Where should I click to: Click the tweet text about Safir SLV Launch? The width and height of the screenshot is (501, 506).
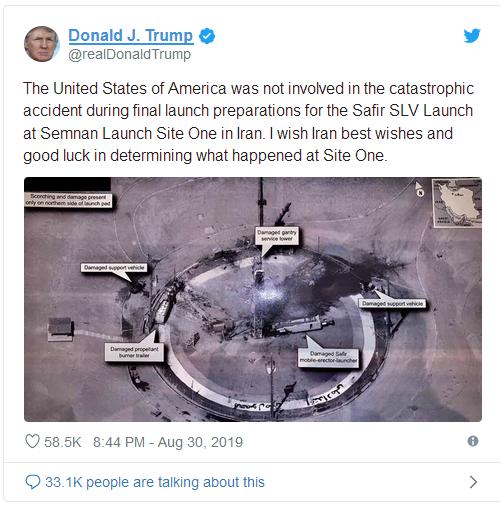[x=248, y=122]
